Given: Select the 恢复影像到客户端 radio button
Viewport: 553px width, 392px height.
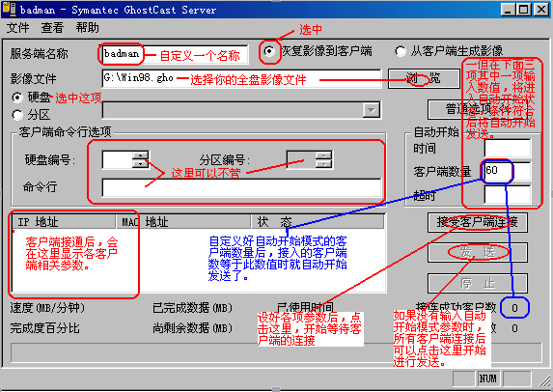Looking at the screenshot, I should [269, 51].
